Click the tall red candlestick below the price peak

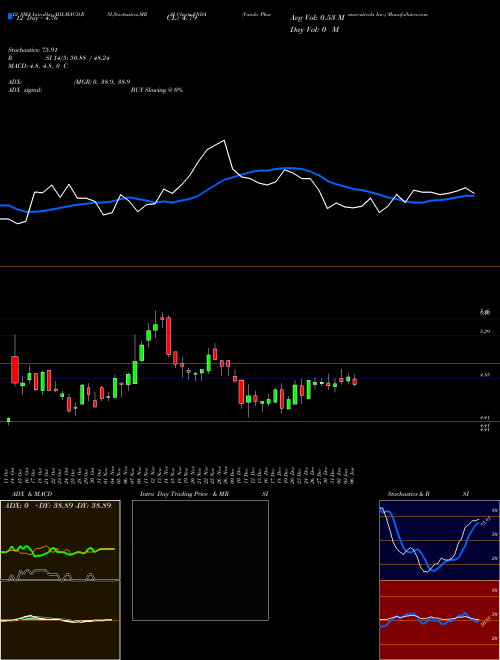coord(169,336)
